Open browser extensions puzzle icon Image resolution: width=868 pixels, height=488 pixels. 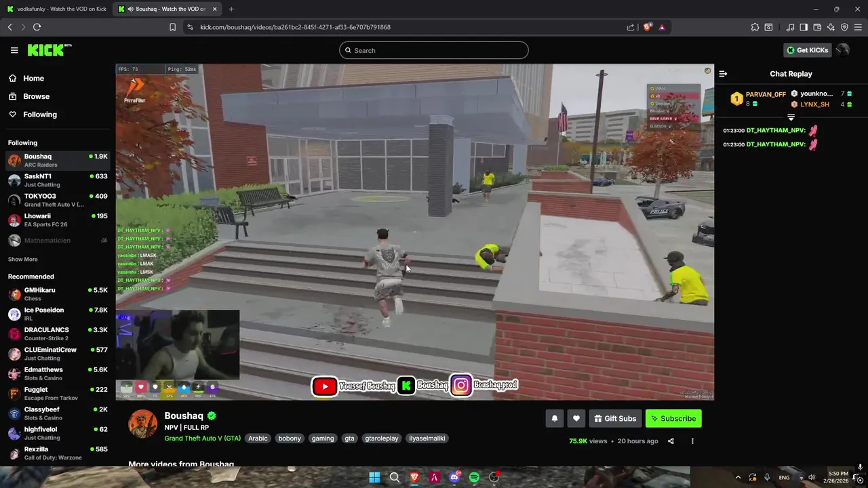(x=755, y=27)
